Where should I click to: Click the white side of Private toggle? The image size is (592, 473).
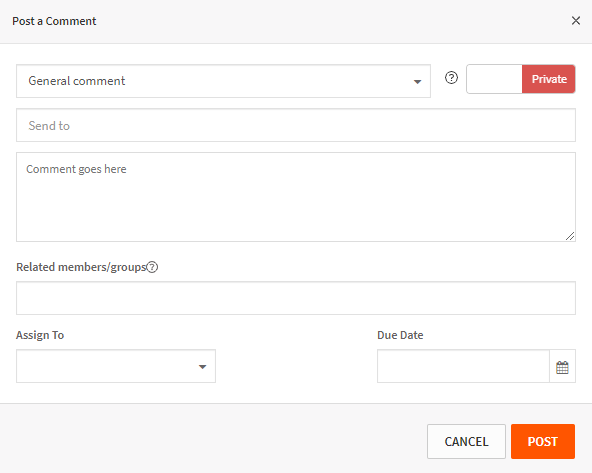click(x=494, y=79)
